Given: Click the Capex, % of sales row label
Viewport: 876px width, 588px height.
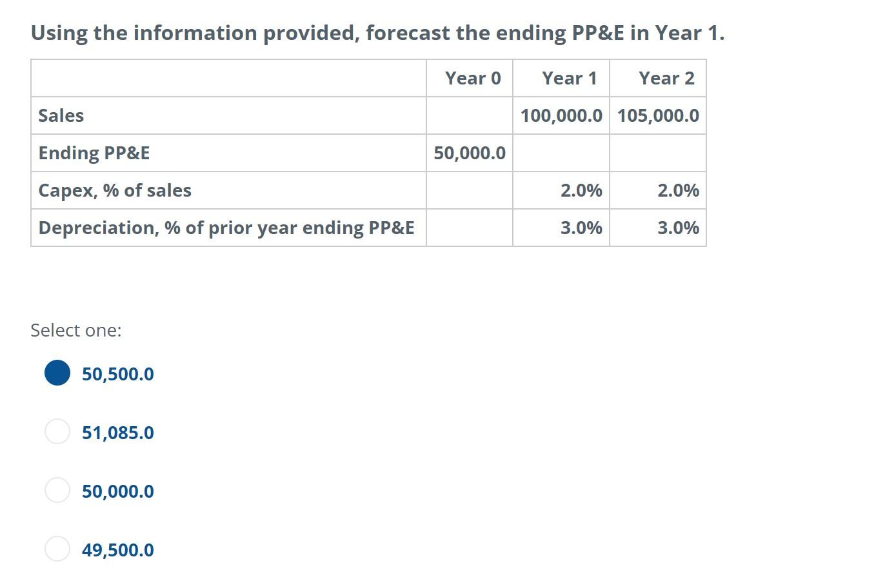Looking at the screenshot, I should pyautogui.click(x=115, y=190).
